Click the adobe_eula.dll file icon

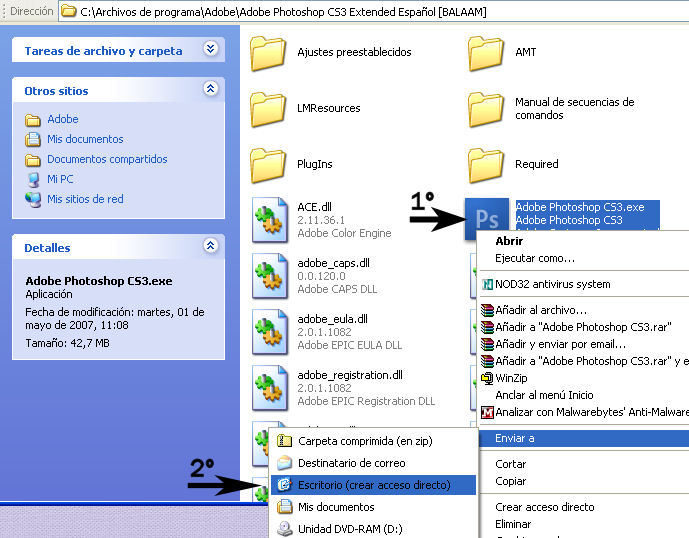tap(270, 332)
